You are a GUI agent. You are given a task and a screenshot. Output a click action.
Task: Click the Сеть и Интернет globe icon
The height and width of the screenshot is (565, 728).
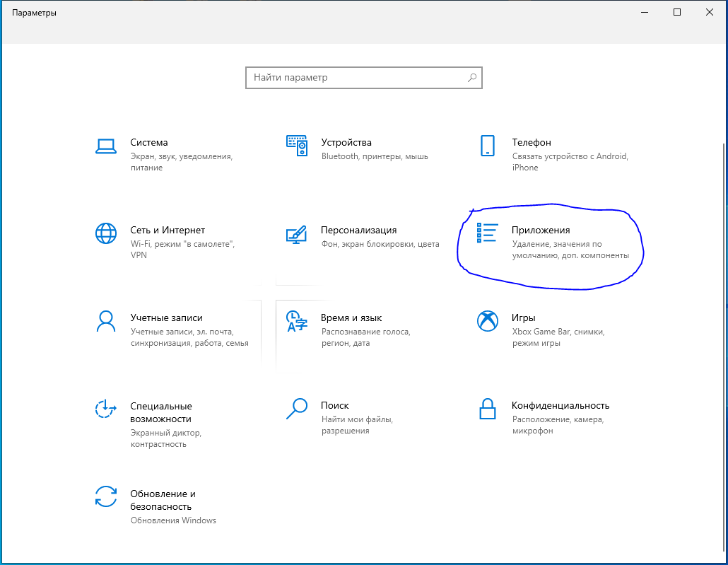coord(106,233)
